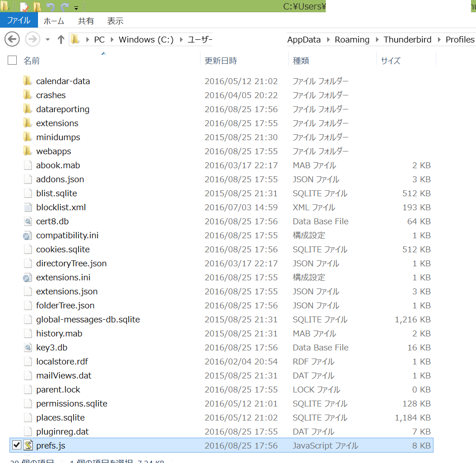Go up one folder level with Up arrow
This screenshot has height=463, width=476.
point(61,39)
